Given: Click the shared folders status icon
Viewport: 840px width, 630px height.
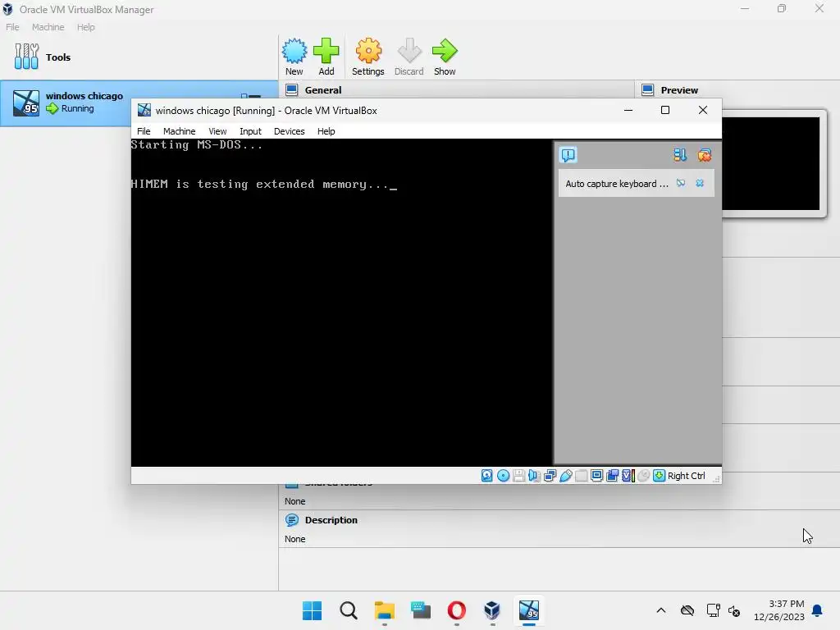Looking at the screenshot, I should (x=582, y=476).
